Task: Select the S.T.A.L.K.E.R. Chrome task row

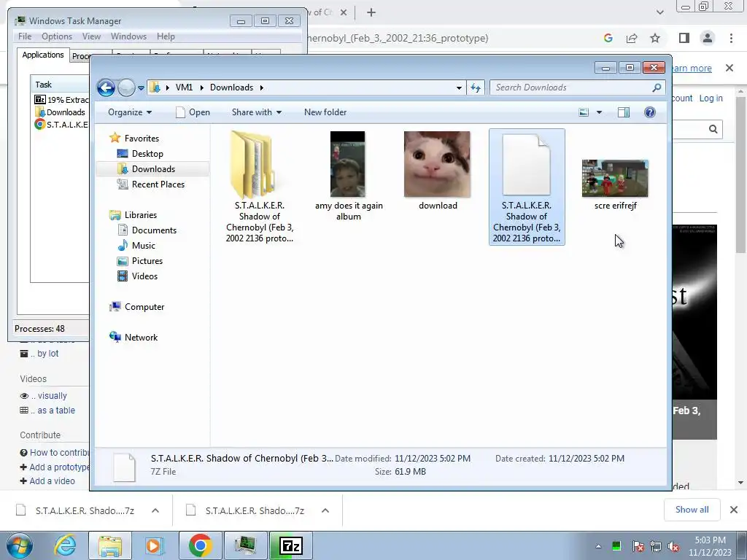Action: tap(61, 124)
